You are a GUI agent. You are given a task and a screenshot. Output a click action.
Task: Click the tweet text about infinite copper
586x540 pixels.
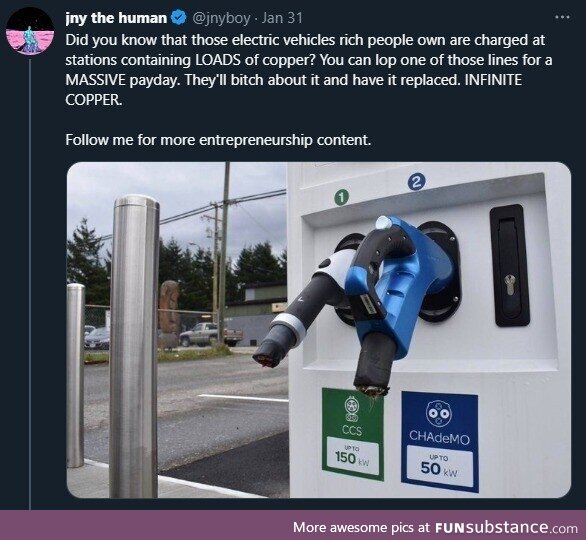pyautogui.click(x=309, y=70)
